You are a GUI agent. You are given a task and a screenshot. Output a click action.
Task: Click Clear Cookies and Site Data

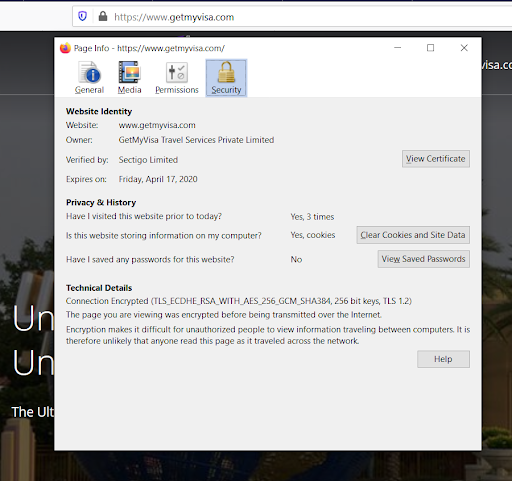click(x=413, y=235)
